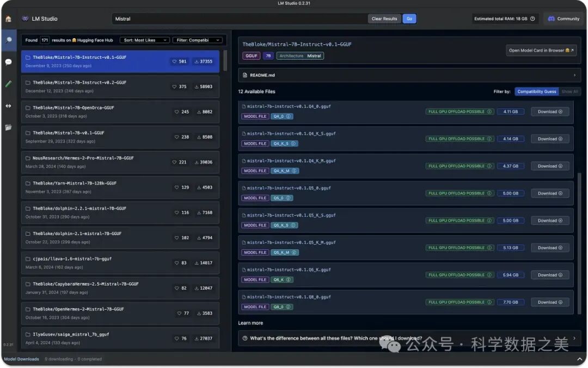Image resolution: width=588 pixels, height=368 pixels.
Task: Download the Q5_K_M gguf file
Action: pyautogui.click(x=550, y=248)
